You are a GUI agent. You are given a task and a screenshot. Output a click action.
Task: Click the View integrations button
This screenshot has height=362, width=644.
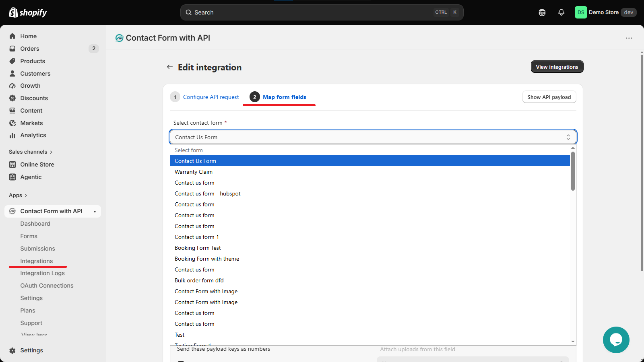click(x=557, y=67)
